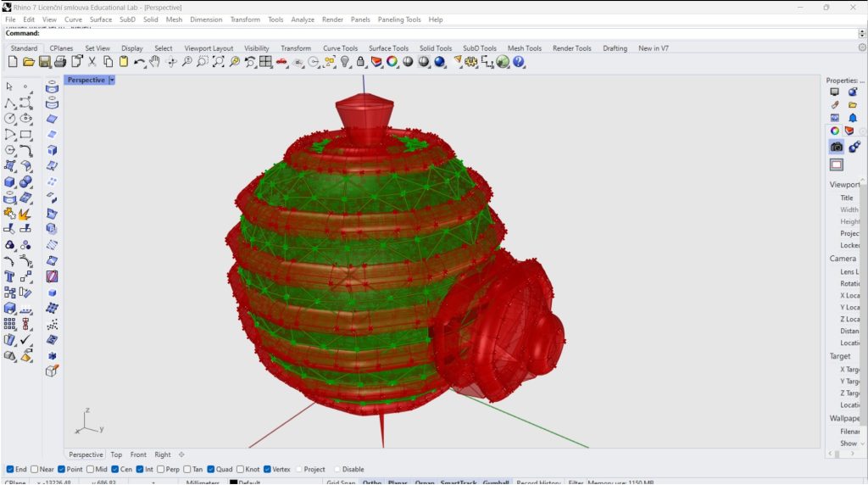Toggle Gumball in the status bar
The image size is (868, 485).
(x=495, y=482)
